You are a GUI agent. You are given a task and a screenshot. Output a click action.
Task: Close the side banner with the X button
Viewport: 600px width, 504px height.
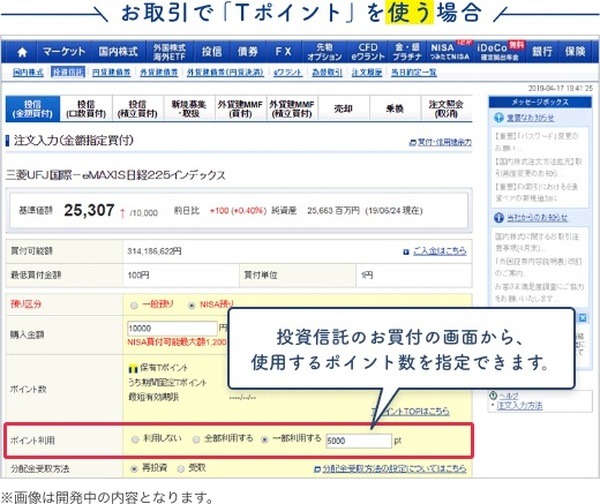pos(582,318)
